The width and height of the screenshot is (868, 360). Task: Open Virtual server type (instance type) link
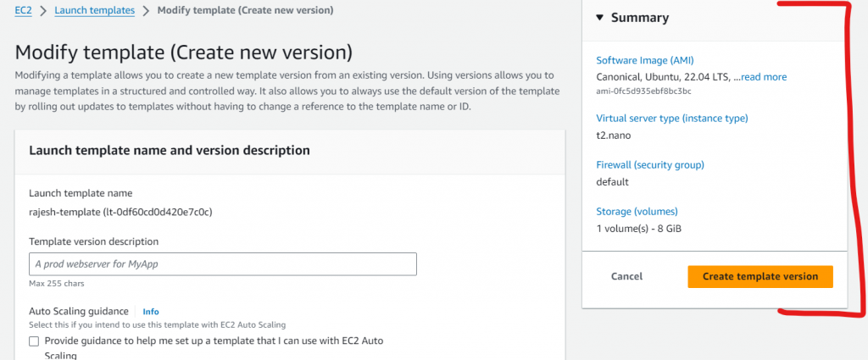click(x=672, y=119)
